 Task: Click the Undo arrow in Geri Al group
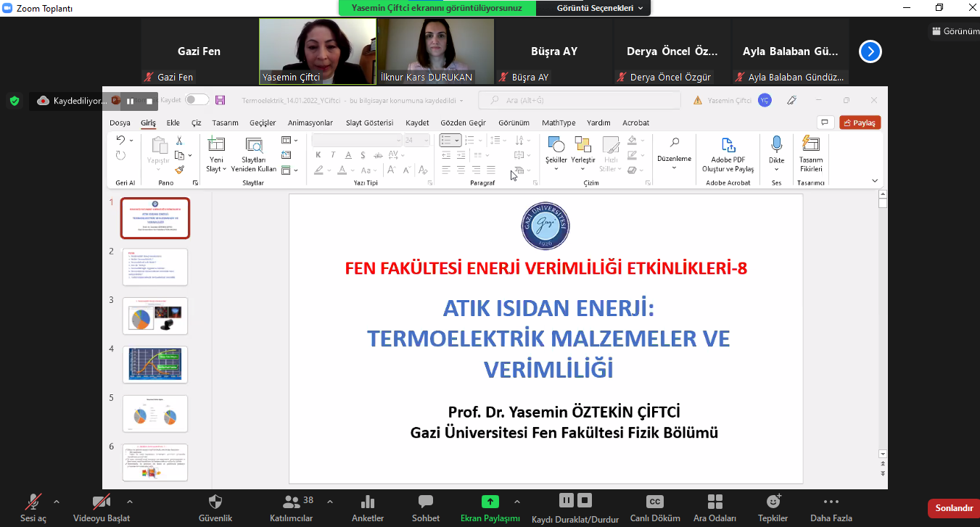(x=121, y=140)
